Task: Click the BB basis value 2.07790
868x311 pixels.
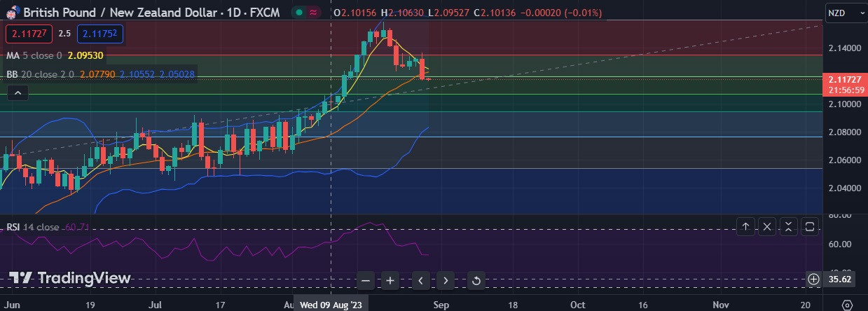Action: 98,74
